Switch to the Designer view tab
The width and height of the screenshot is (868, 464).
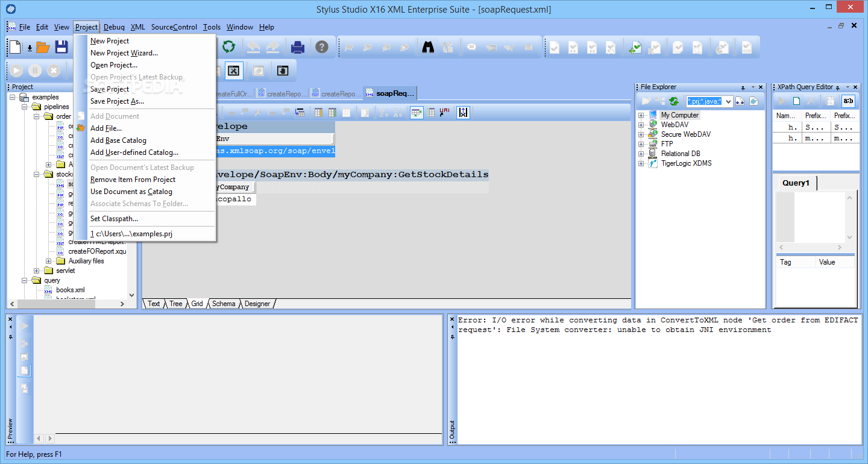(x=257, y=304)
